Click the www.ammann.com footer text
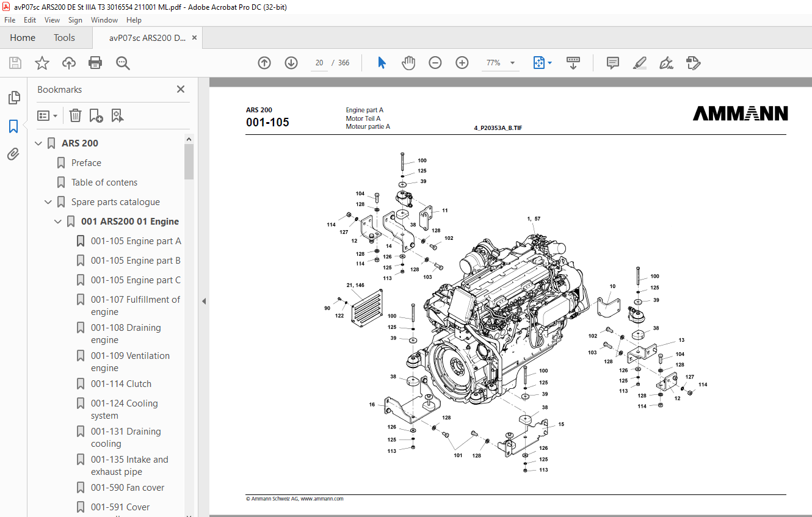812x517 pixels. [322, 499]
